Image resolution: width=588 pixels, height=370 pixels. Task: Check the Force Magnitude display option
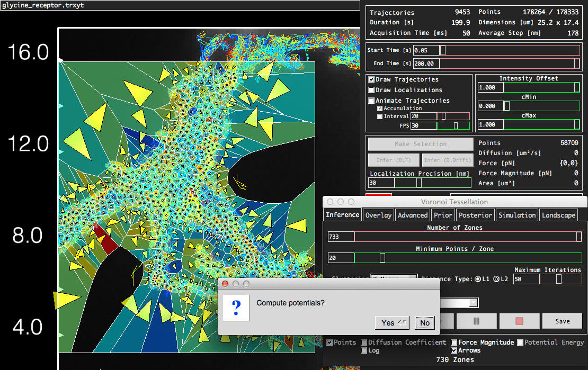pyautogui.click(x=454, y=342)
